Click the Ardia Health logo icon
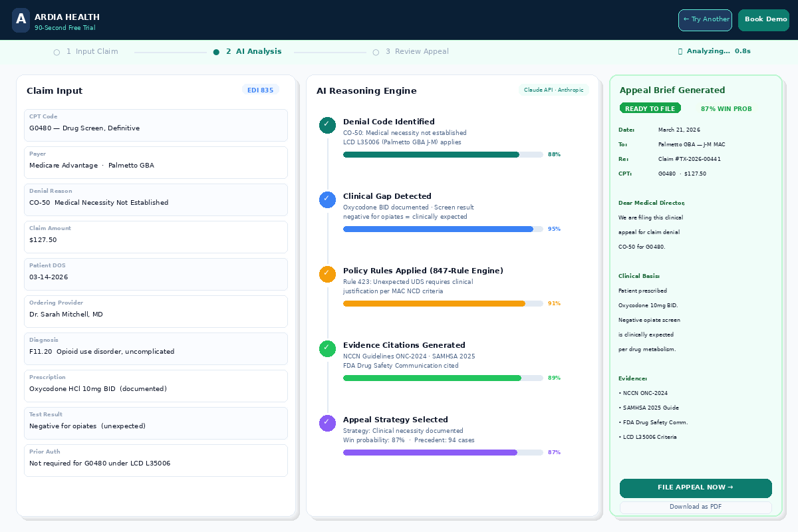 click(21, 20)
